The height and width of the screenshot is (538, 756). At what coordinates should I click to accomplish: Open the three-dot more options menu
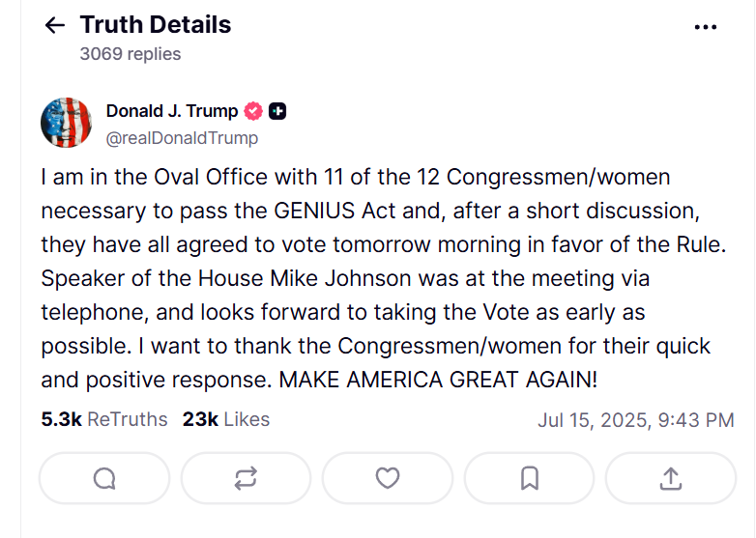pyautogui.click(x=706, y=27)
